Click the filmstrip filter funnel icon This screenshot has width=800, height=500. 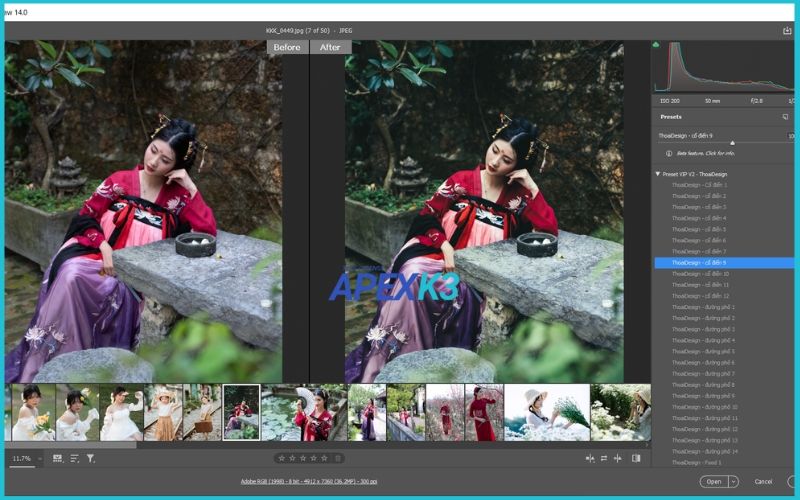[x=90, y=458]
